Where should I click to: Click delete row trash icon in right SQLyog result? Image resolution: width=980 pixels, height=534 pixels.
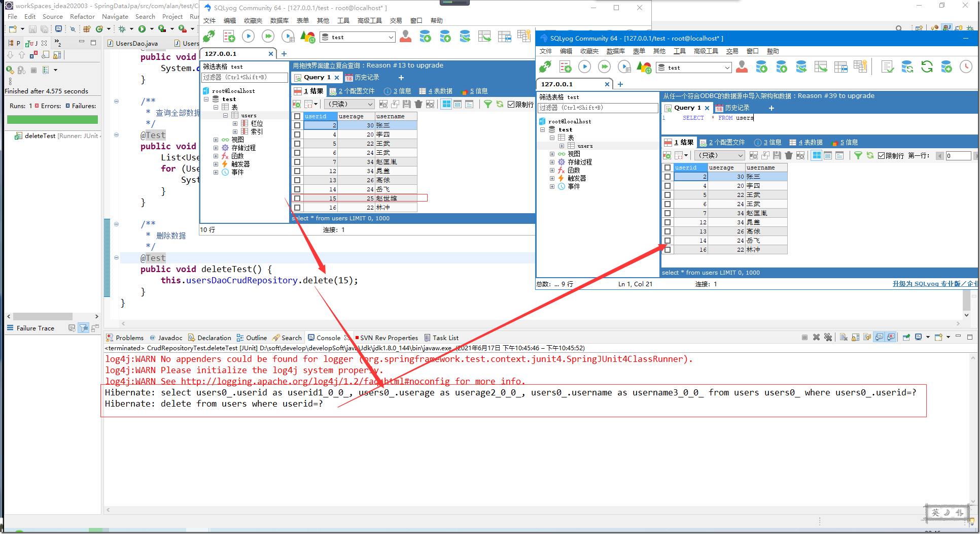788,155
